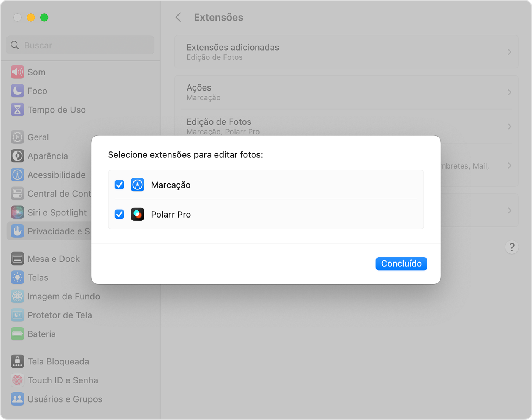
Task: Select the Bateria sidebar icon
Action: coord(17,334)
